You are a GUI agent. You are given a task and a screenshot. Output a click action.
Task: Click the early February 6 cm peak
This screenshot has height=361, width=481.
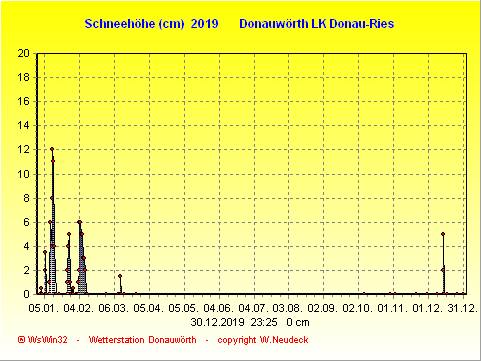point(79,222)
